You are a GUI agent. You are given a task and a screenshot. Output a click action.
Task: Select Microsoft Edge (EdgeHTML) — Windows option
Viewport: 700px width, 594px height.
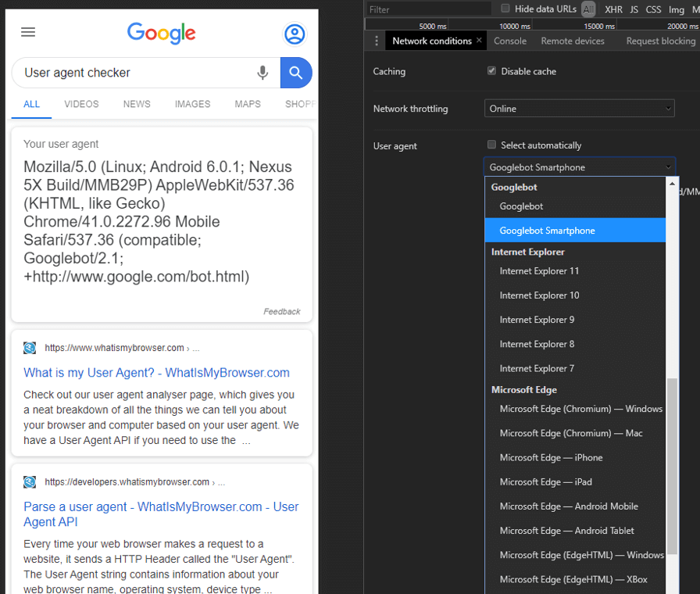tap(575, 555)
